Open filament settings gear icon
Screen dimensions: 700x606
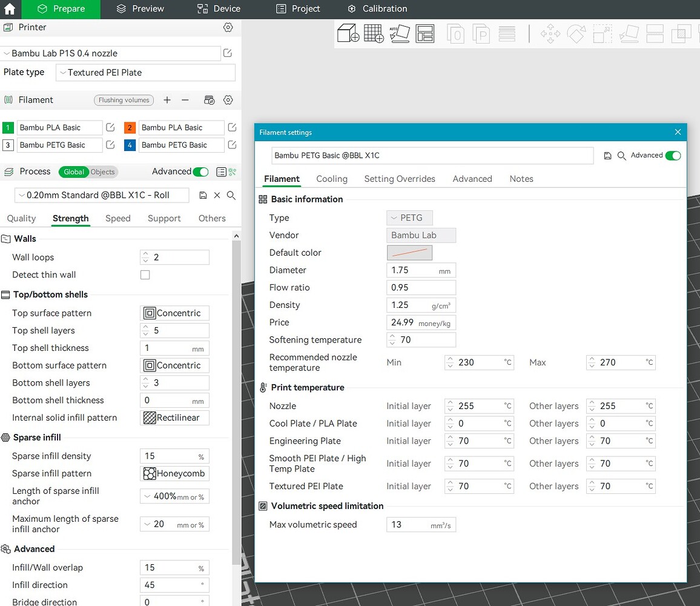click(x=228, y=100)
